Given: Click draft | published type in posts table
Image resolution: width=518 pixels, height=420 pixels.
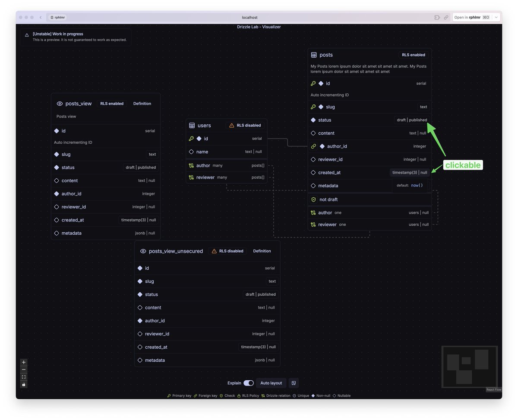Looking at the screenshot, I should click(412, 120).
